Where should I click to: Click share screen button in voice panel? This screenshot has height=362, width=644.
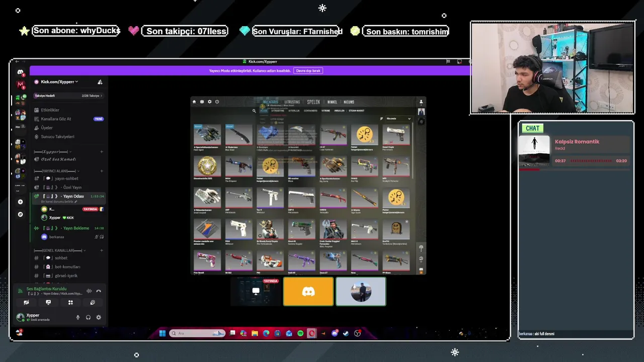pyautogui.click(x=48, y=303)
